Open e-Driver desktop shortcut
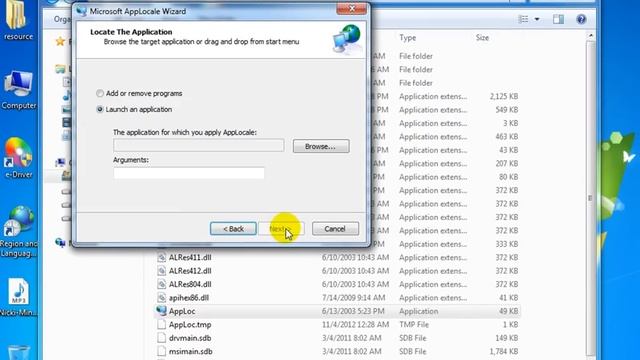This screenshot has height=360, width=640. [18, 158]
